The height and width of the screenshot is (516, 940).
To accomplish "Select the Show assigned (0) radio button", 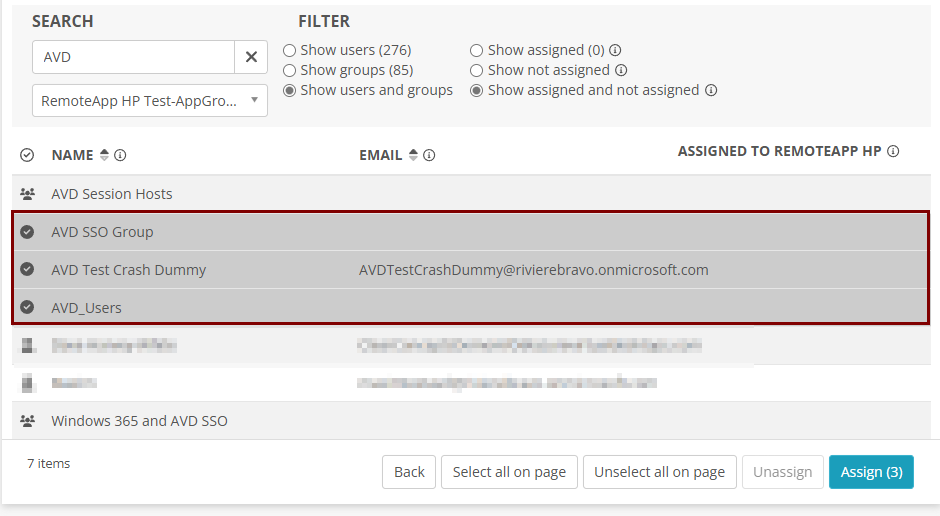I will [x=477, y=50].
